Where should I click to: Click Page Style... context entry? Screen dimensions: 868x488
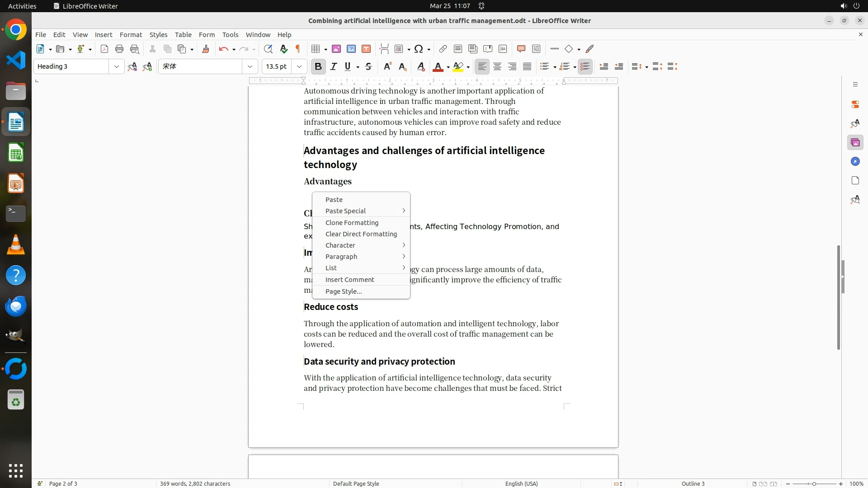click(x=344, y=291)
